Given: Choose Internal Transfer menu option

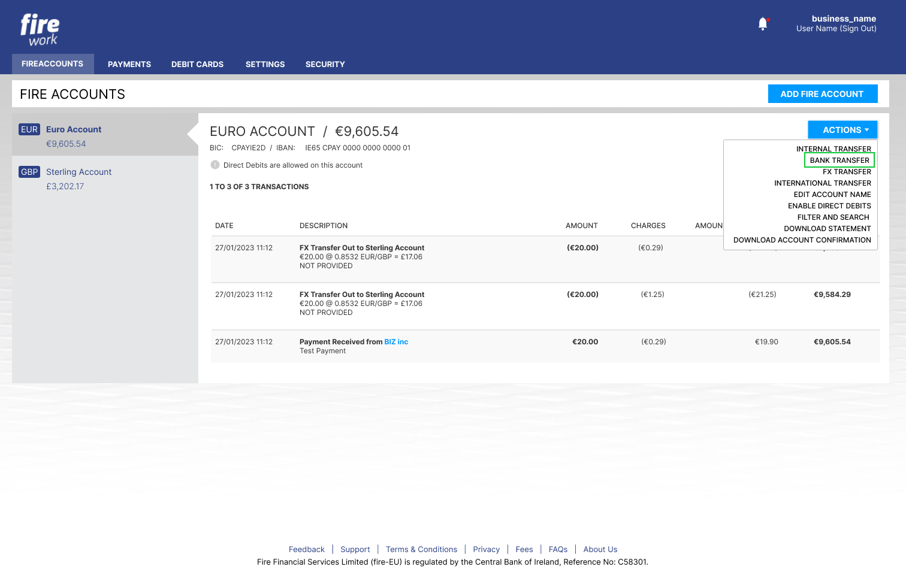Looking at the screenshot, I should point(833,149).
